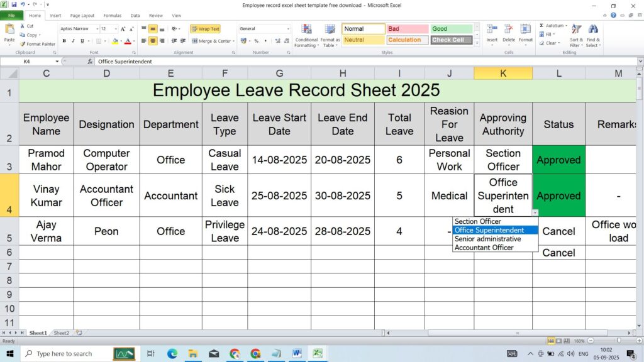Apply the Check Cell style
The height and width of the screenshot is (362, 644).
(451, 40)
